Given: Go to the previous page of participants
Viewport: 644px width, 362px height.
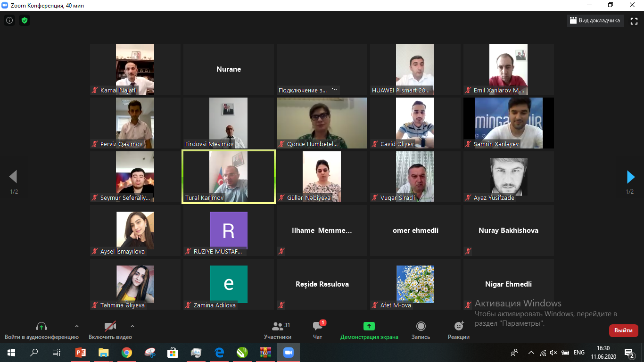Looking at the screenshot, I should (x=13, y=177).
